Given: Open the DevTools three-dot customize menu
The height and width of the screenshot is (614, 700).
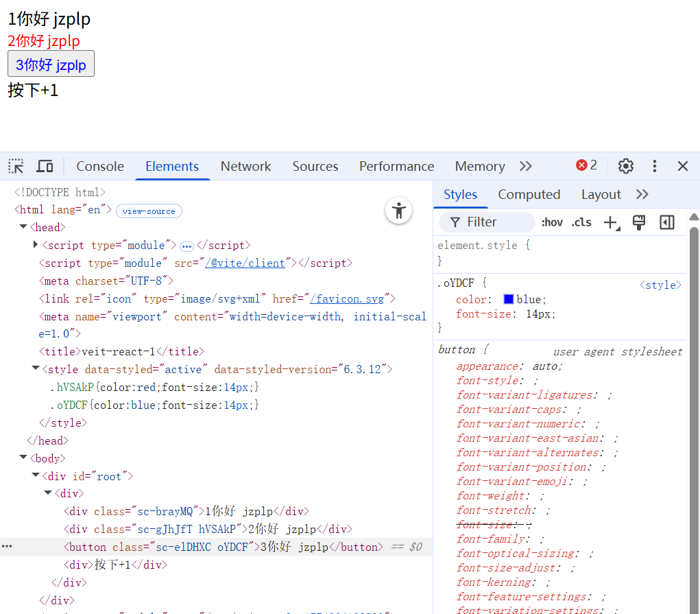Looking at the screenshot, I should (x=655, y=166).
